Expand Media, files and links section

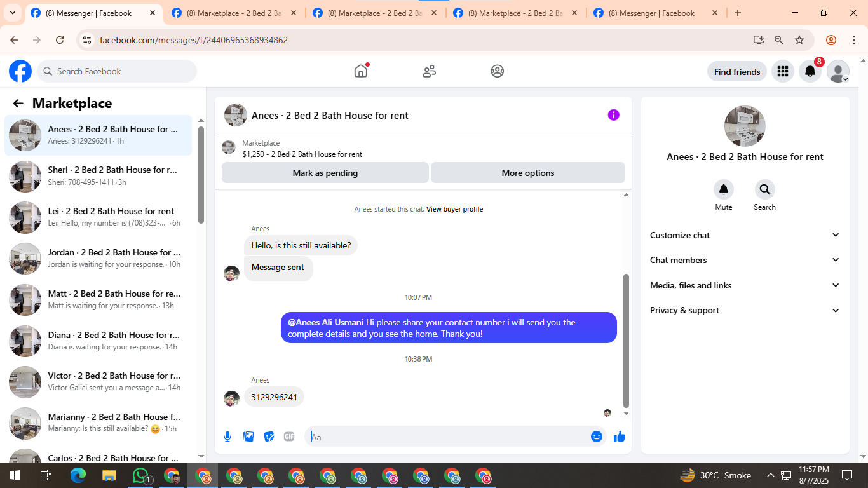pyautogui.click(x=745, y=285)
